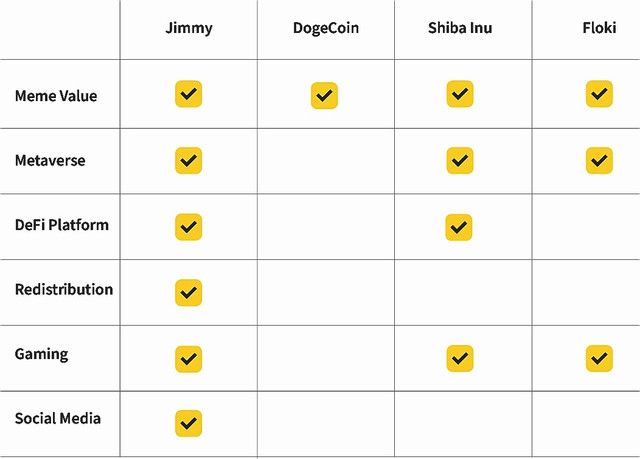Click the Social Media row label

pos(58,418)
